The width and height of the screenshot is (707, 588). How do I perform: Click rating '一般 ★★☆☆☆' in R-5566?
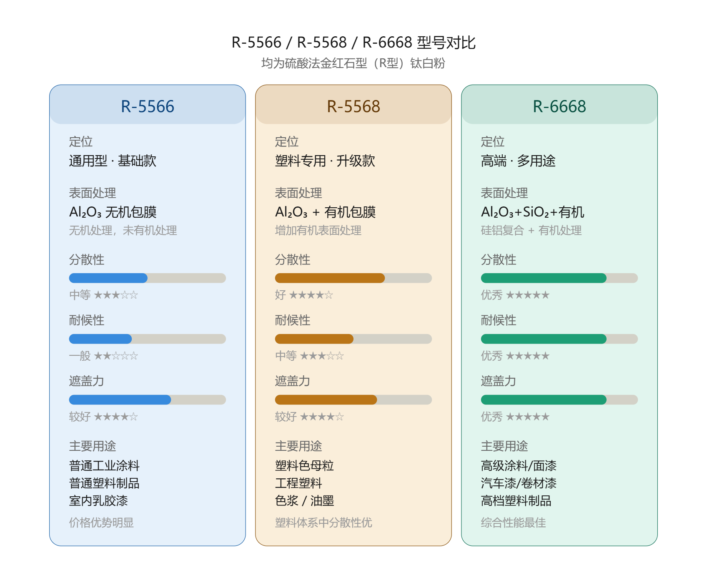coord(103,356)
